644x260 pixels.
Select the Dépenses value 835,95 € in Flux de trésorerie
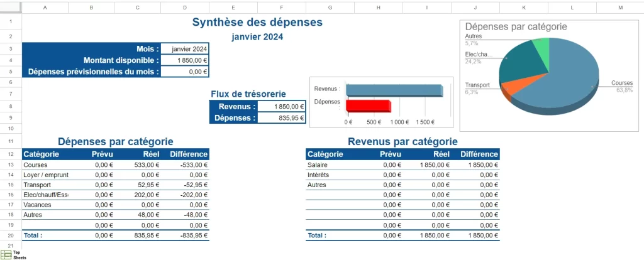pos(282,118)
